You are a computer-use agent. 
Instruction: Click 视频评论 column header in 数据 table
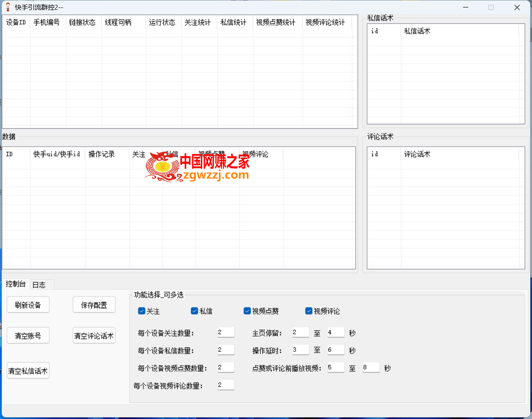(261, 154)
